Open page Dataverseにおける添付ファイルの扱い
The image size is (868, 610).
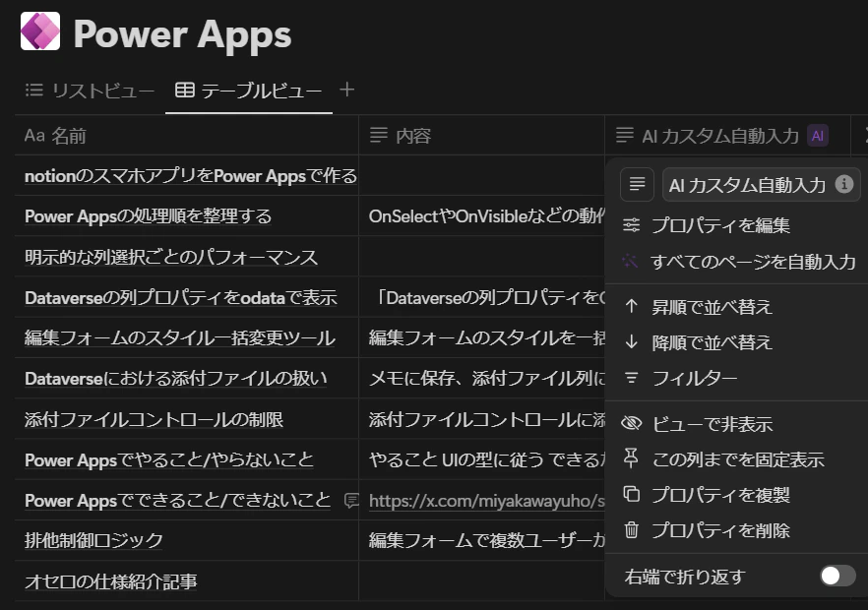(176, 379)
